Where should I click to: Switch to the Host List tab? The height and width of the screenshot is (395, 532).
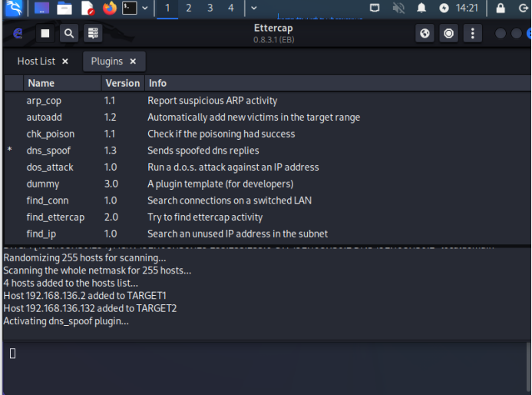coord(36,61)
